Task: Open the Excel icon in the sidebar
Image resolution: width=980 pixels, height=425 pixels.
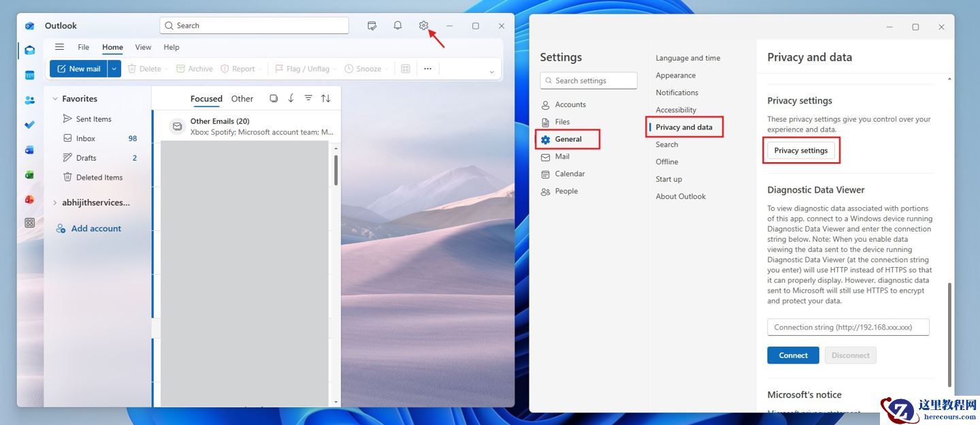Action: (29, 174)
